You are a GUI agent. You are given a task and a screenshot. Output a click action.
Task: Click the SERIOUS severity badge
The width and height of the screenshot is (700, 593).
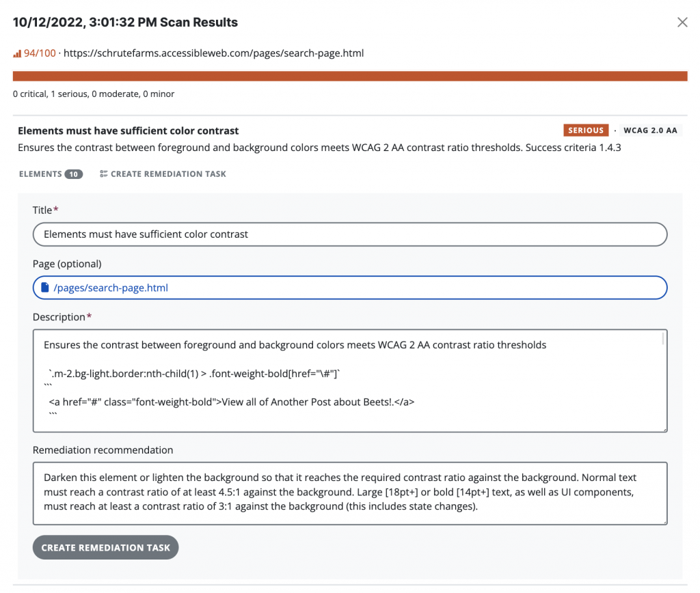tap(586, 130)
